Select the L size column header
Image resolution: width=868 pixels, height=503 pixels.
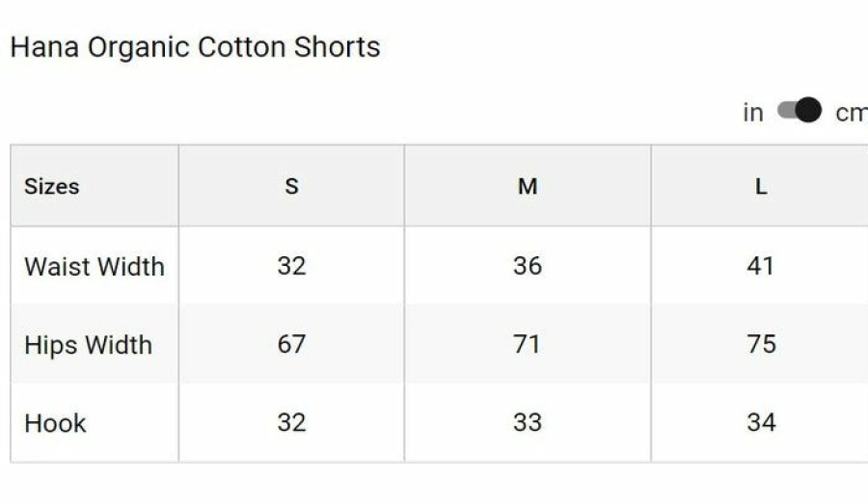click(x=761, y=187)
